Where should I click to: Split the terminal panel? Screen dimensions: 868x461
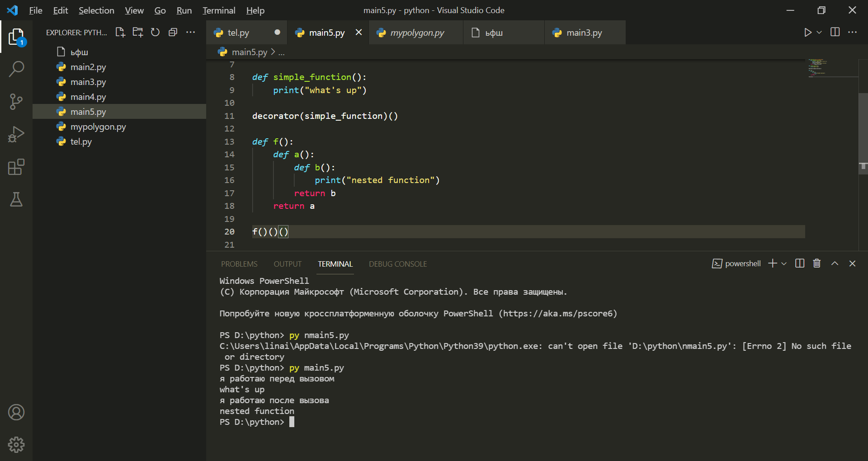(x=800, y=263)
